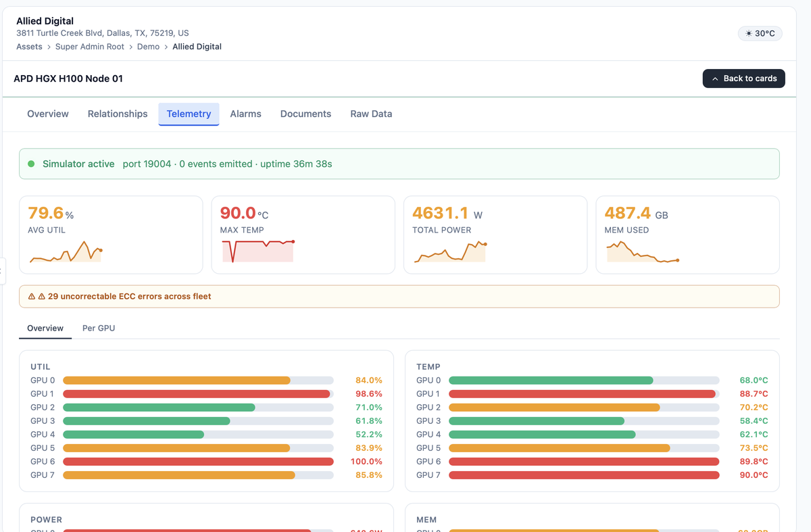Click the 4631.1 W total power value

(447, 213)
